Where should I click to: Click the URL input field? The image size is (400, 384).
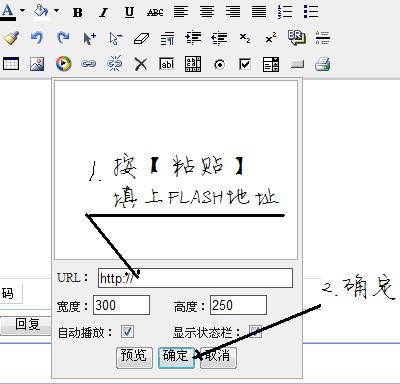(x=195, y=278)
